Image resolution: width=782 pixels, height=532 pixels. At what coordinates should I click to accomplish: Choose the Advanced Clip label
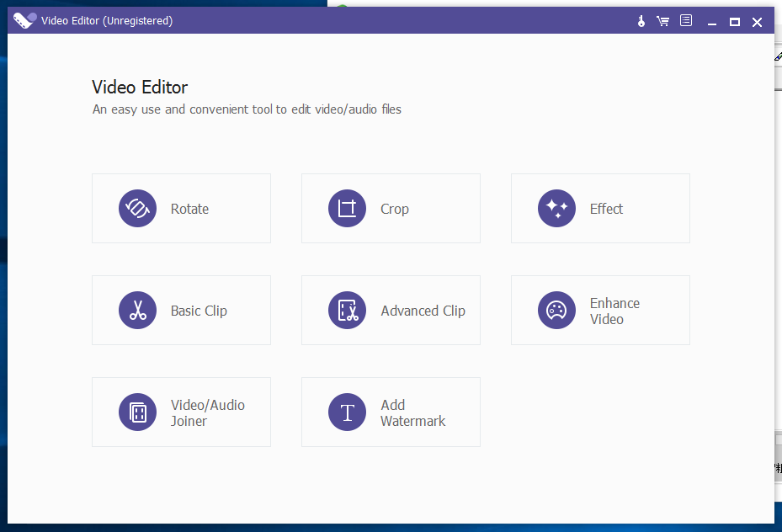point(423,311)
